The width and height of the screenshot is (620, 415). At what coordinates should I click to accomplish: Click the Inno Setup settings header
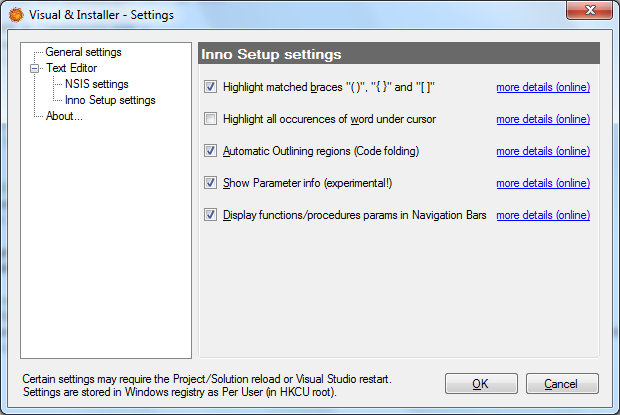[x=399, y=54]
